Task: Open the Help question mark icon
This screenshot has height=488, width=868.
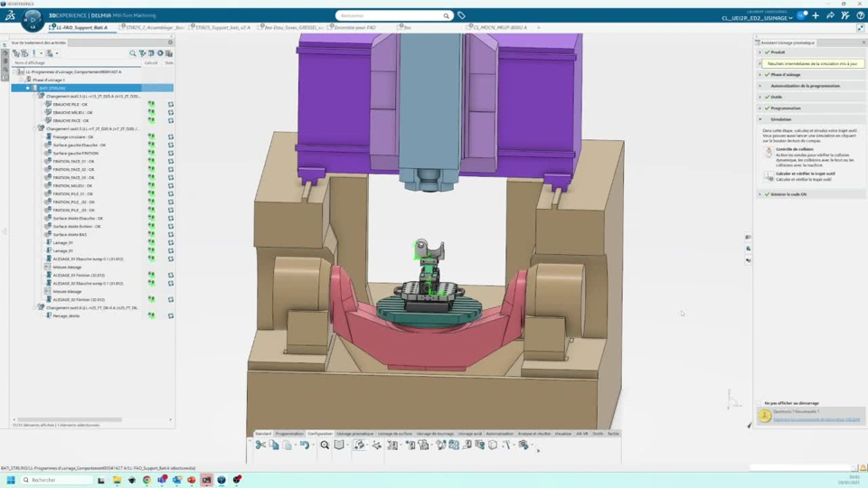Action: (860, 15)
